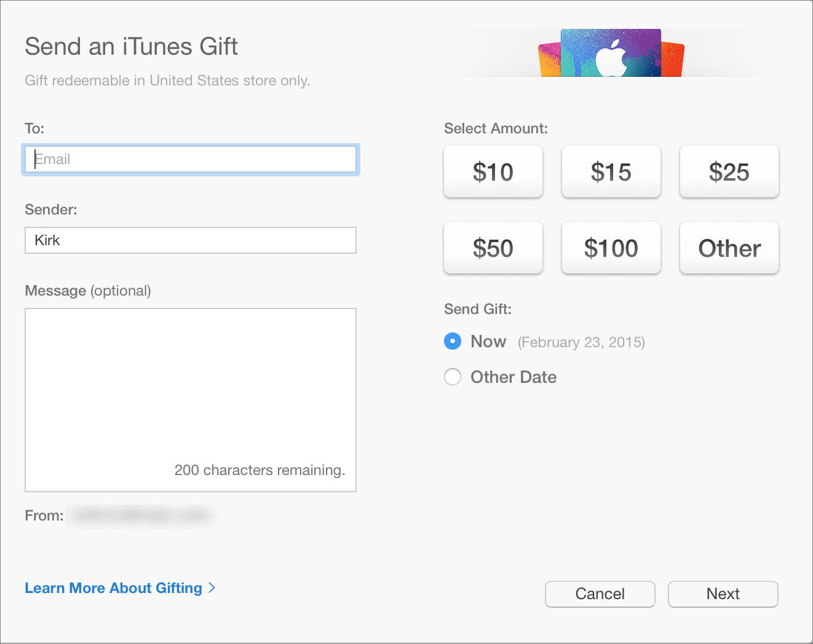This screenshot has width=813, height=644.
Task: Click the orange gift card behind Apple card
Action: click(x=673, y=60)
